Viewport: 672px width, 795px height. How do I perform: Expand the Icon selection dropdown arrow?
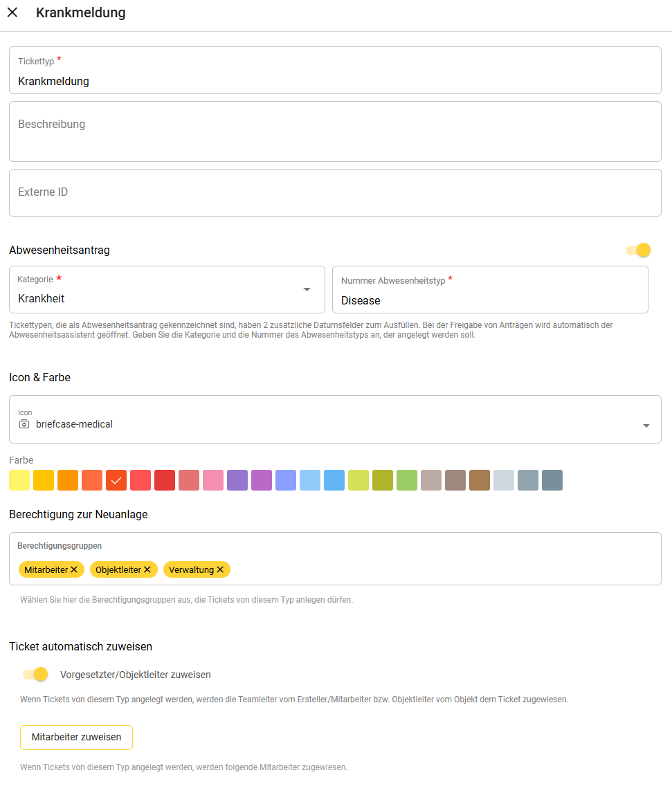(646, 426)
